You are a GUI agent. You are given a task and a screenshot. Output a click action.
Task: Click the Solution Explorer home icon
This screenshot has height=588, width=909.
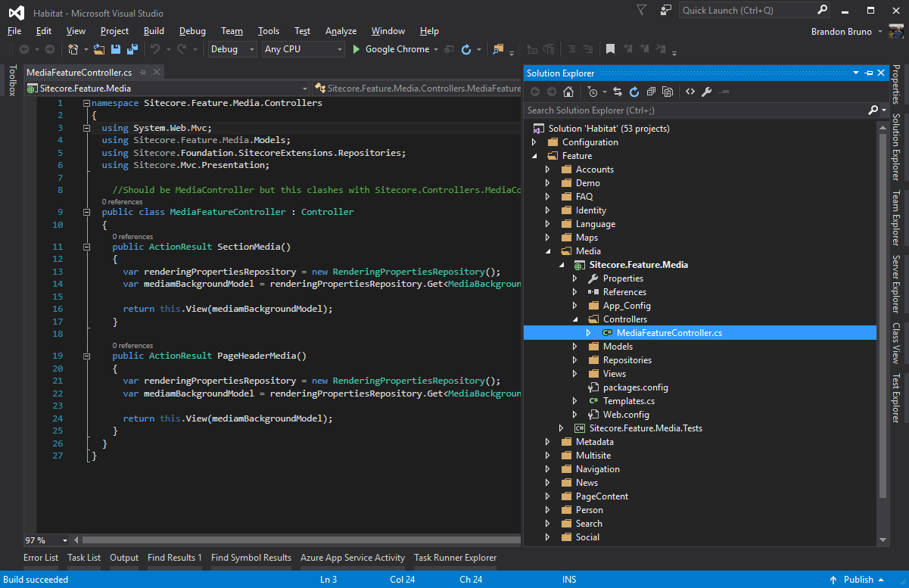(568, 91)
